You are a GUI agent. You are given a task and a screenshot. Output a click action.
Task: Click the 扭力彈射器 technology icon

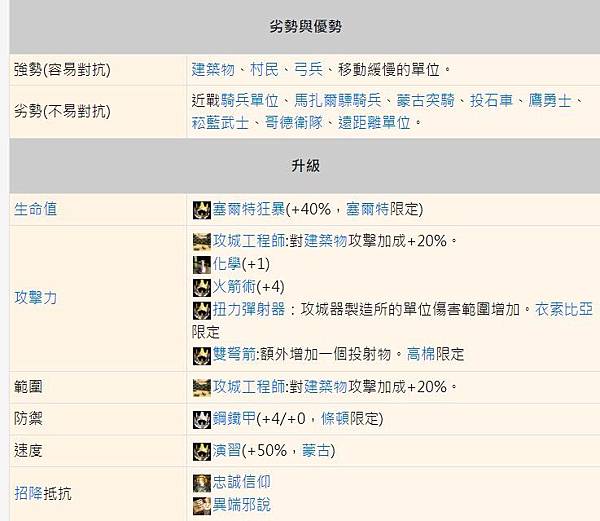tap(201, 310)
